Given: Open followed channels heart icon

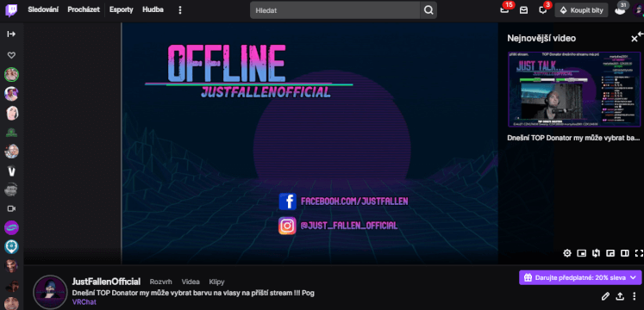Looking at the screenshot, I should click(11, 55).
